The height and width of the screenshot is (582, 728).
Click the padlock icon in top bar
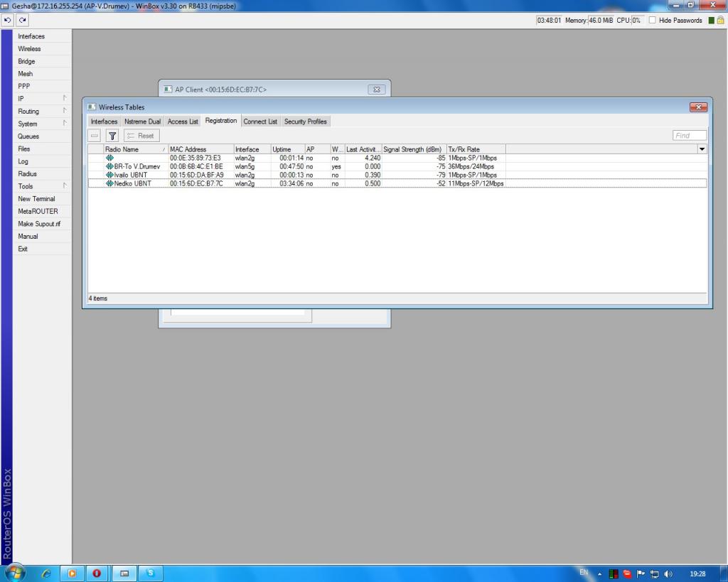point(720,20)
